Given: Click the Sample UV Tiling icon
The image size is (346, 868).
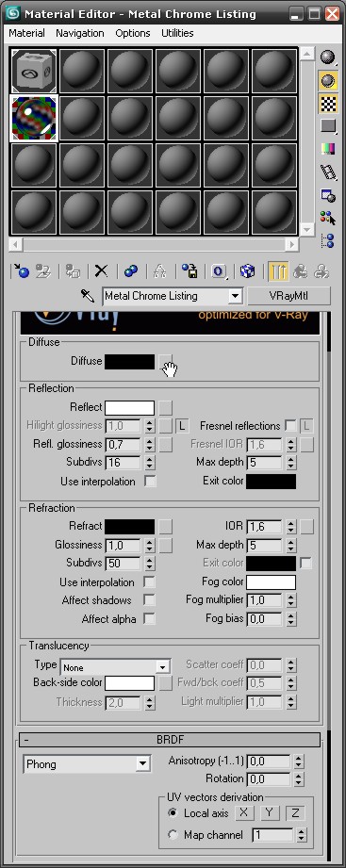Looking at the screenshot, I should 328,126.
